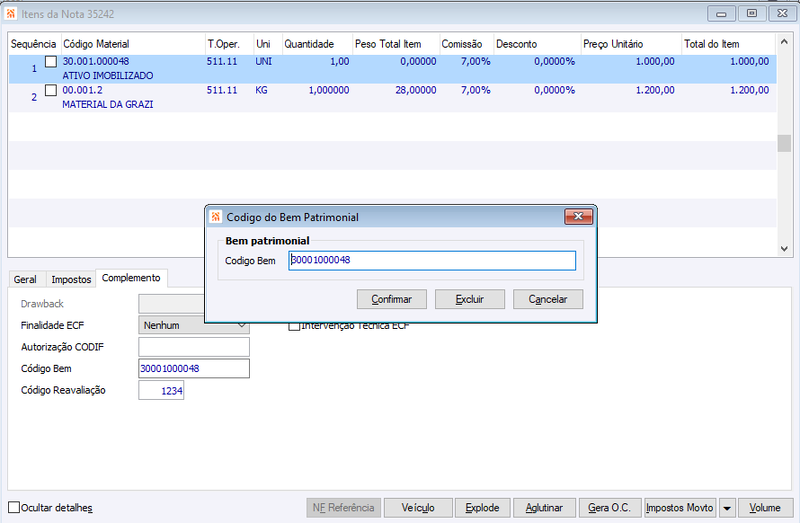Click the 1.200,00 unit price cell
Viewport: 800px width, 523px height.
click(655, 90)
